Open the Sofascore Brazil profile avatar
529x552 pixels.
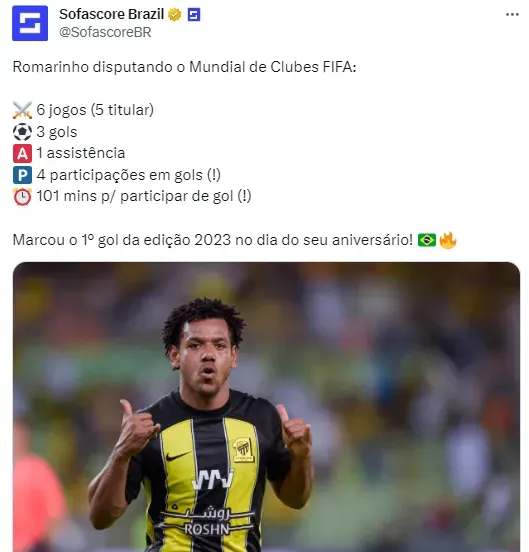(30, 23)
